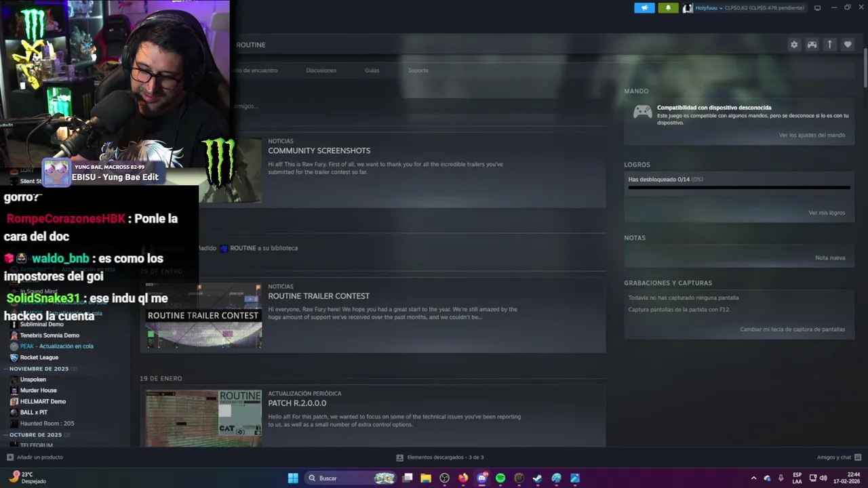The image size is (868, 488).
Task: Click the Patch R.2.0.0.0 thumbnail image
Action: coord(203,418)
